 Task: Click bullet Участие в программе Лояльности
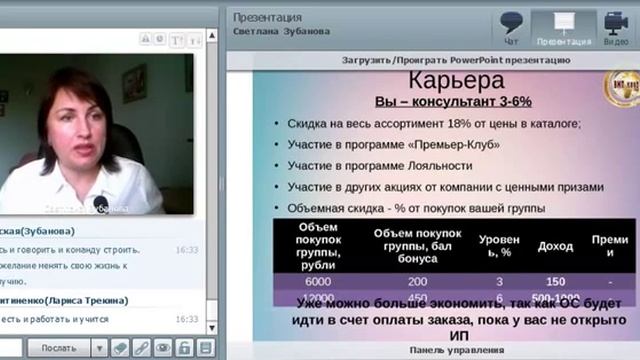coord(380,166)
